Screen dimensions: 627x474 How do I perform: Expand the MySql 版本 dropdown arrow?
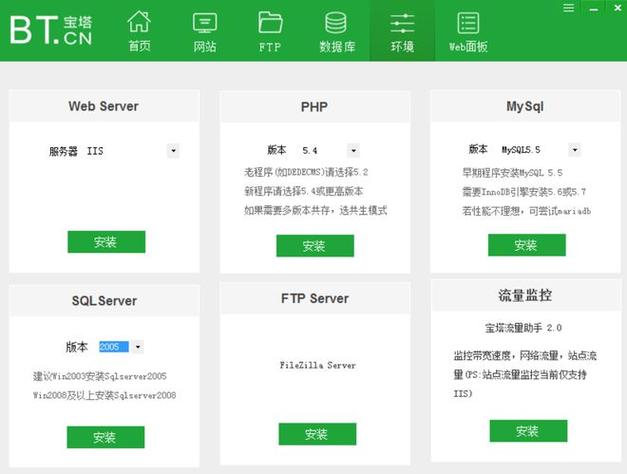(575, 150)
